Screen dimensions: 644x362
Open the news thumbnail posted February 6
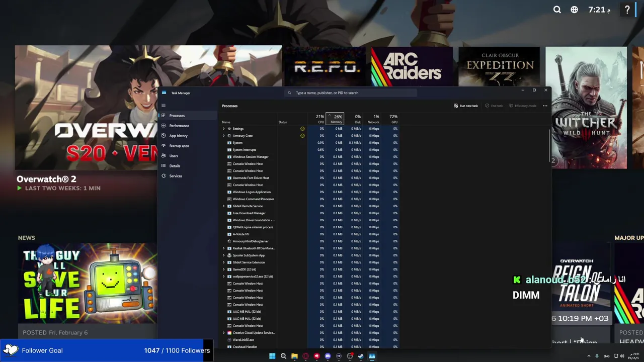(x=88, y=284)
